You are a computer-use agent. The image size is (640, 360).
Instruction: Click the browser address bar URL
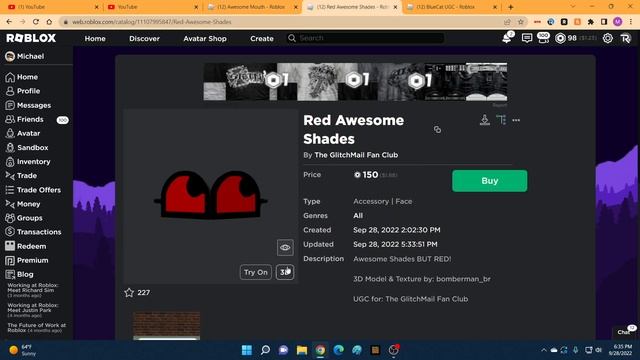(152, 22)
